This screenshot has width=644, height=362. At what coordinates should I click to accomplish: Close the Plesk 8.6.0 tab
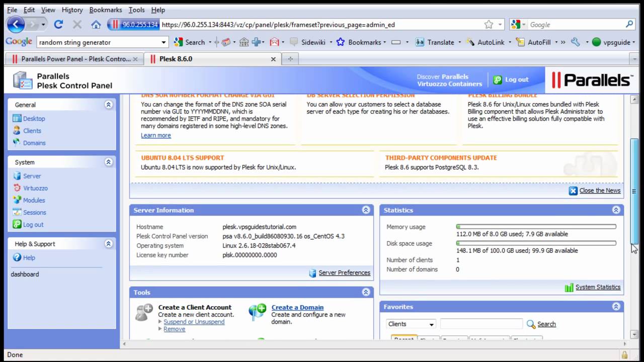tap(273, 59)
